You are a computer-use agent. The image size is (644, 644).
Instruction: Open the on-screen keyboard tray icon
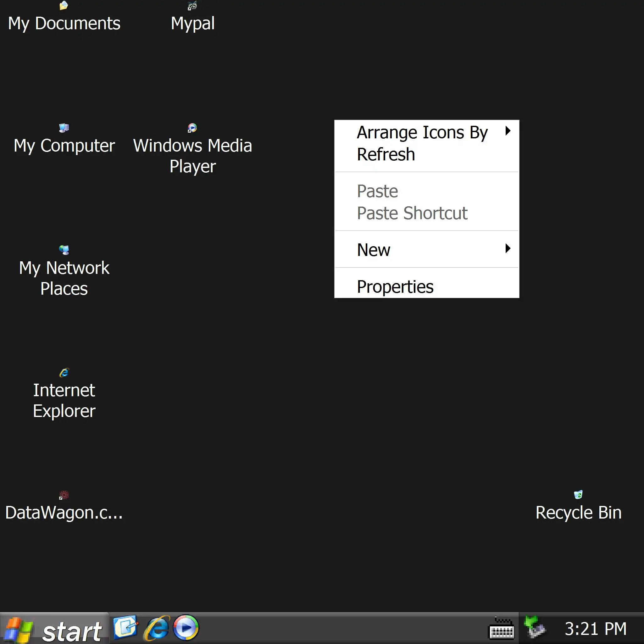pyautogui.click(x=501, y=629)
